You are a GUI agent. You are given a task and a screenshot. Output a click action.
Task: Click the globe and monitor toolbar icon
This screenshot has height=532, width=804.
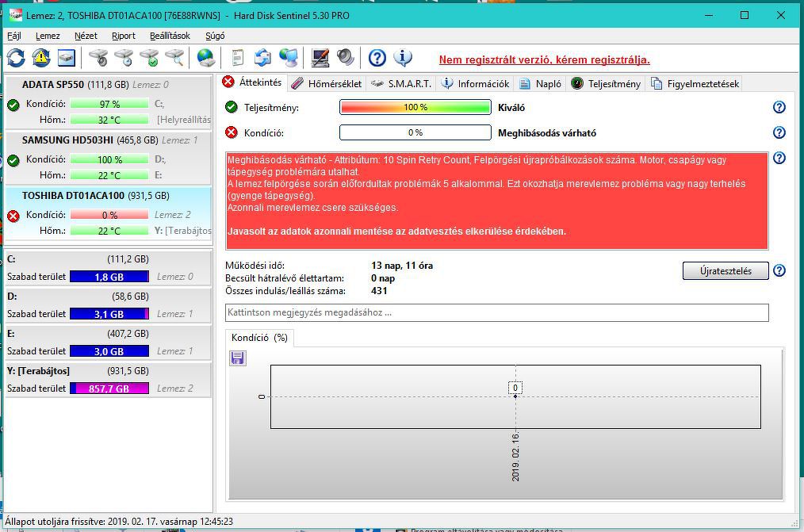coord(289,57)
